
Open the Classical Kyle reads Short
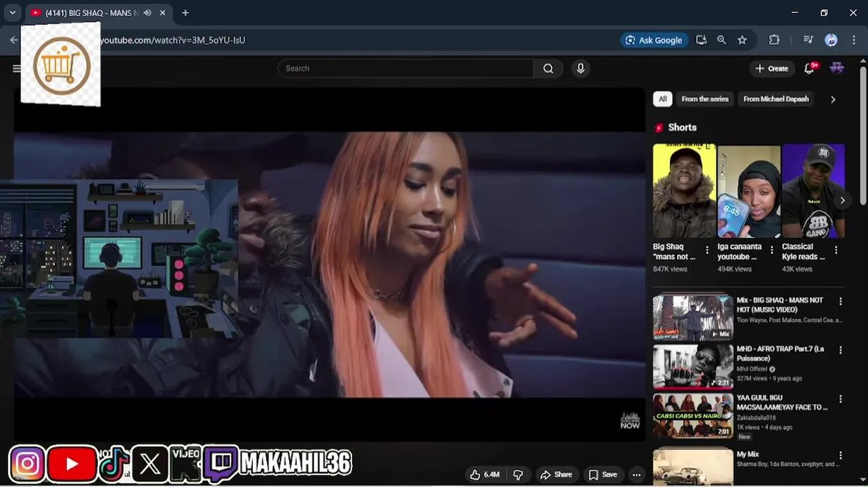click(813, 191)
